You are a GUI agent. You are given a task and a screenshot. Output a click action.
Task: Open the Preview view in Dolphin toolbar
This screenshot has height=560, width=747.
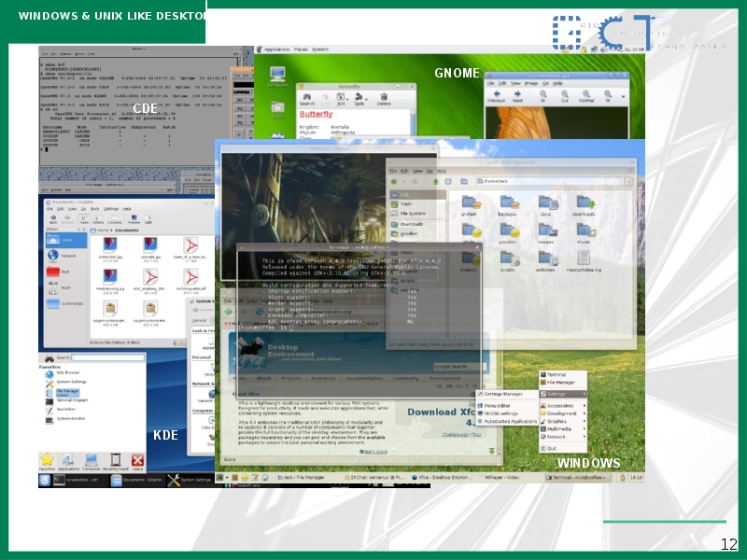134,218
